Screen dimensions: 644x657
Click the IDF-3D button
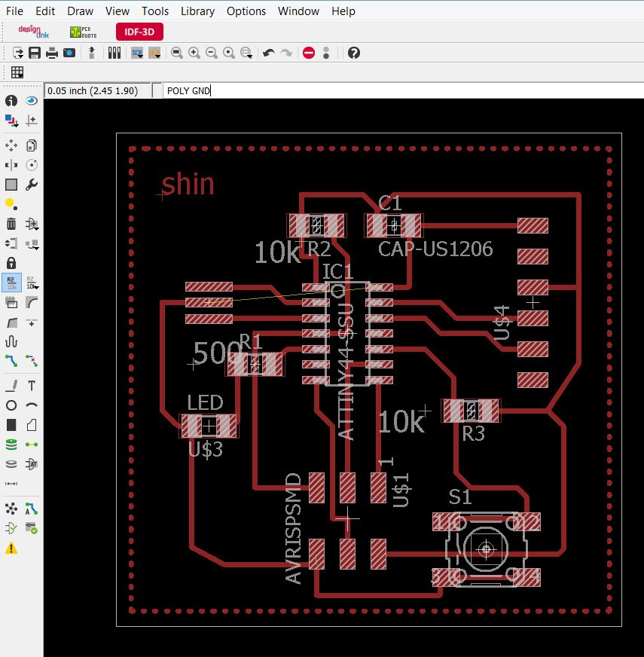click(x=139, y=32)
